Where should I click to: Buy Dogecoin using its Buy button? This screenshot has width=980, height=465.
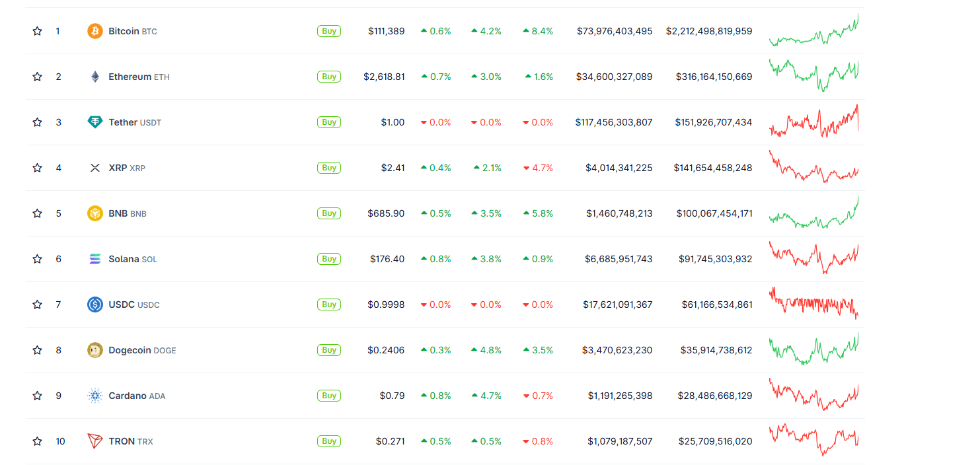[x=329, y=350]
